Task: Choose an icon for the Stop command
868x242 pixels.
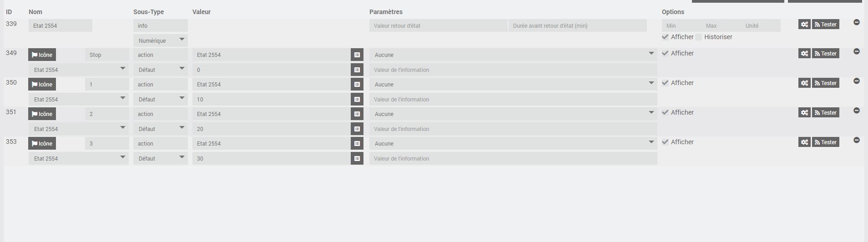Action: click(42, 55)
